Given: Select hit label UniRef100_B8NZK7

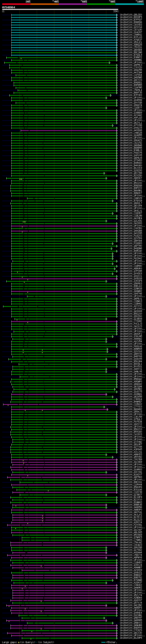Looking at the screenshot, I should click(x=131, y=193).
